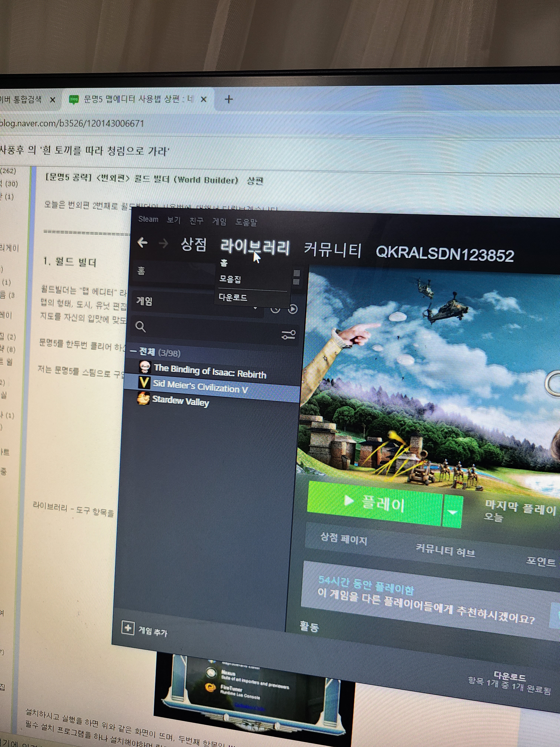Open the 다운로드 status at bottom

[x=510, y=683]
